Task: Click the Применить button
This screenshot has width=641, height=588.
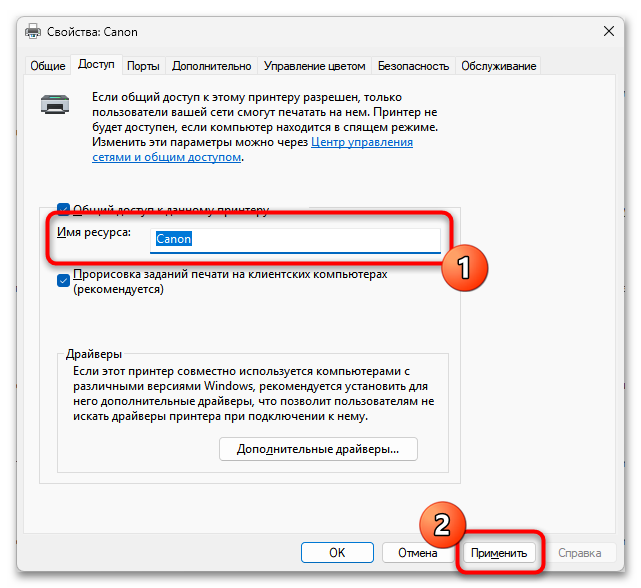Action: click(499, 553)
